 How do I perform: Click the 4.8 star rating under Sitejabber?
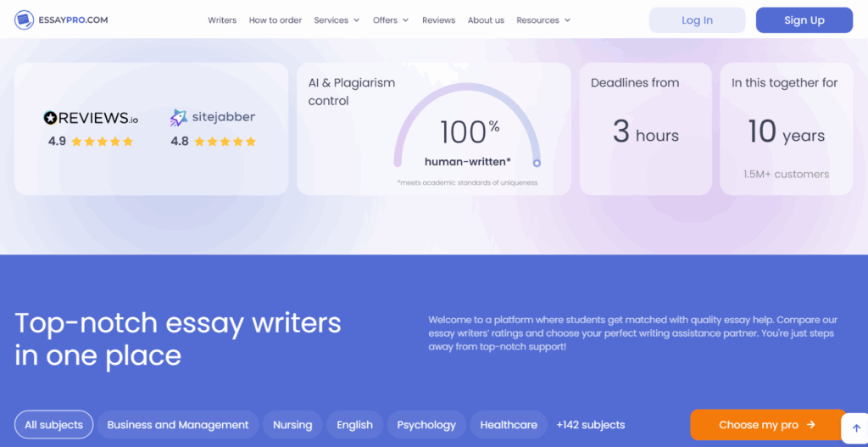coord(213,142)
